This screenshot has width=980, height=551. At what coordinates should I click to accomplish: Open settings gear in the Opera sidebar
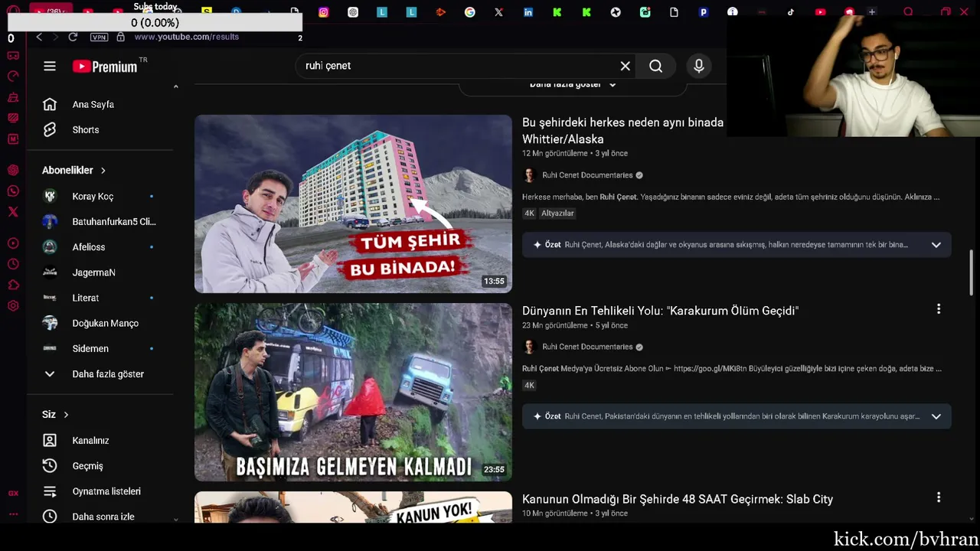coord(13,306)
